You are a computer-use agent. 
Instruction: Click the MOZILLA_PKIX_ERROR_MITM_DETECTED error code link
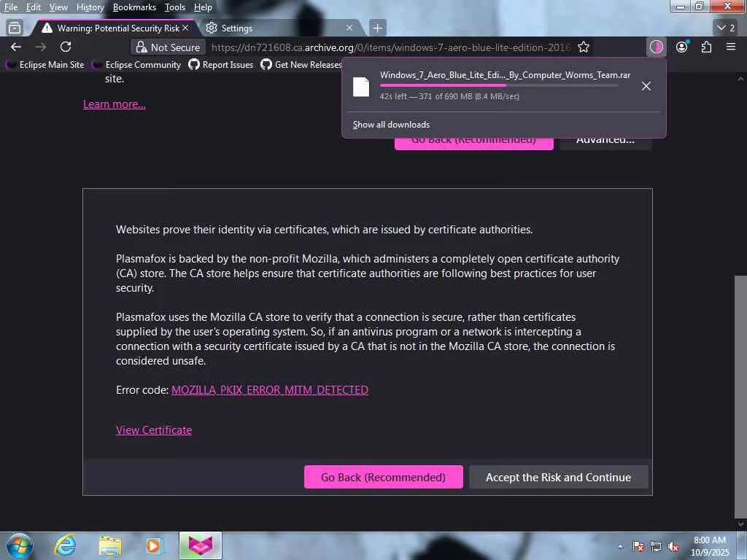click(x=270, y=390)
